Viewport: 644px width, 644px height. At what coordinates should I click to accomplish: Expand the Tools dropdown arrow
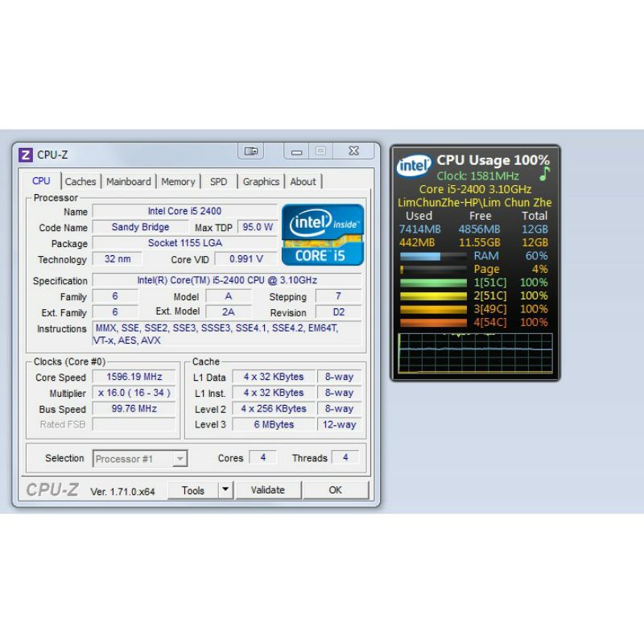click(x=225, y=489)
